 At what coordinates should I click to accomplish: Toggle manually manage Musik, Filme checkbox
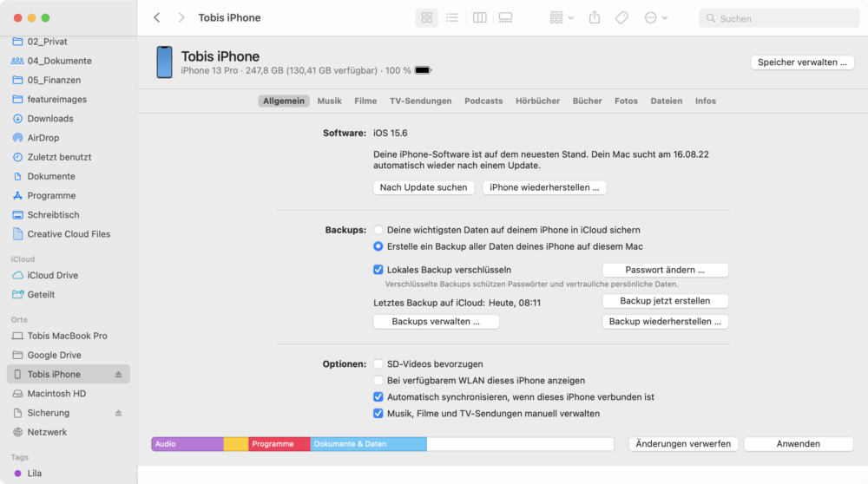(378, 413)
